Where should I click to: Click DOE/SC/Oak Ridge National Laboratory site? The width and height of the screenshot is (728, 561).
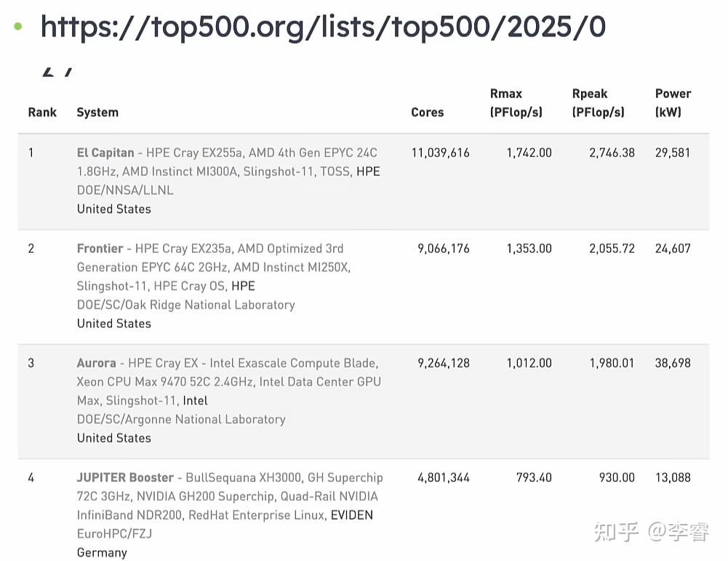click(185, 304)
